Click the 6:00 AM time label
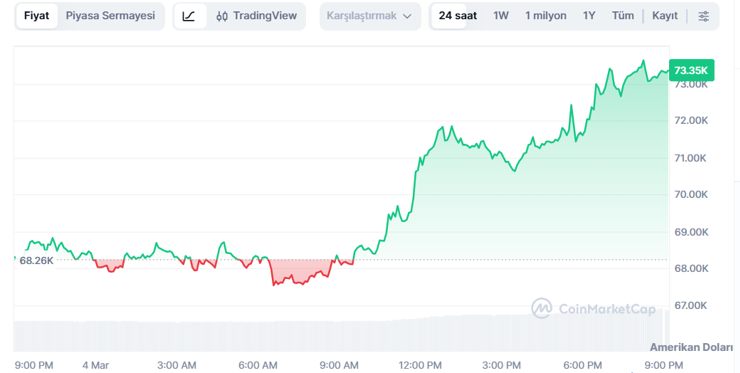Image resolution: width=740 pixels, height=373 pixels. tap(258, 365)
